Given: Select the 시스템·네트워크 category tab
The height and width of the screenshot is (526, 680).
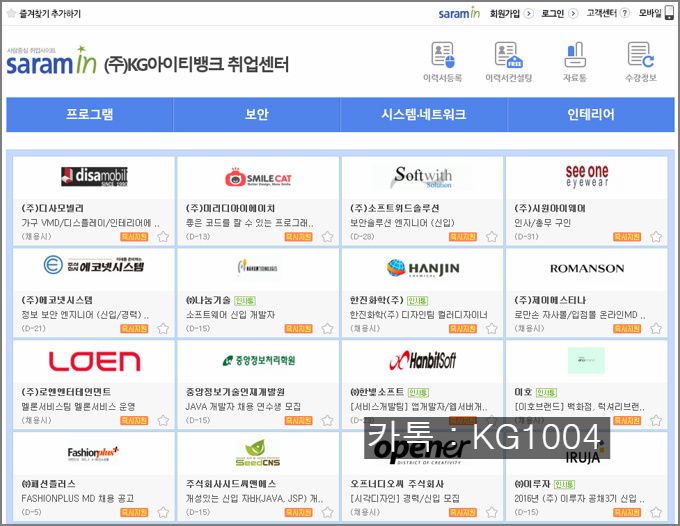Looking at the screenshot, I should pos(424,114).
